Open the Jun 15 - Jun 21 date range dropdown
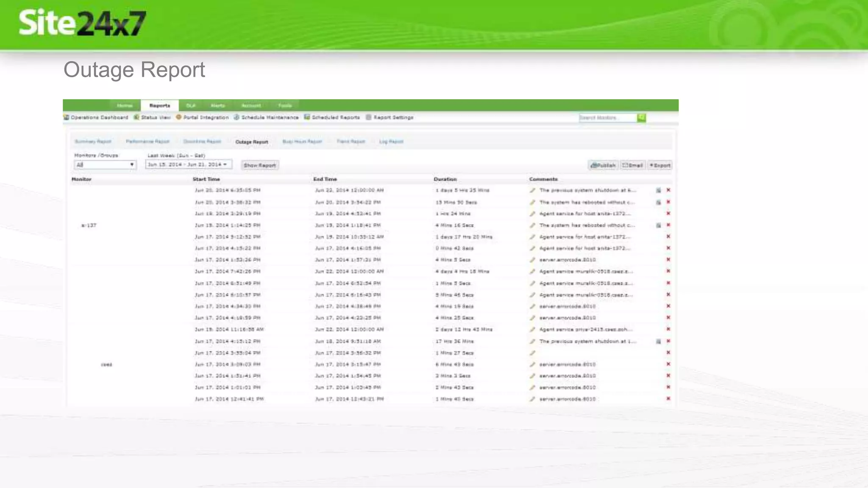This screenshot has height=488, width=868. (x=188, y=164)
